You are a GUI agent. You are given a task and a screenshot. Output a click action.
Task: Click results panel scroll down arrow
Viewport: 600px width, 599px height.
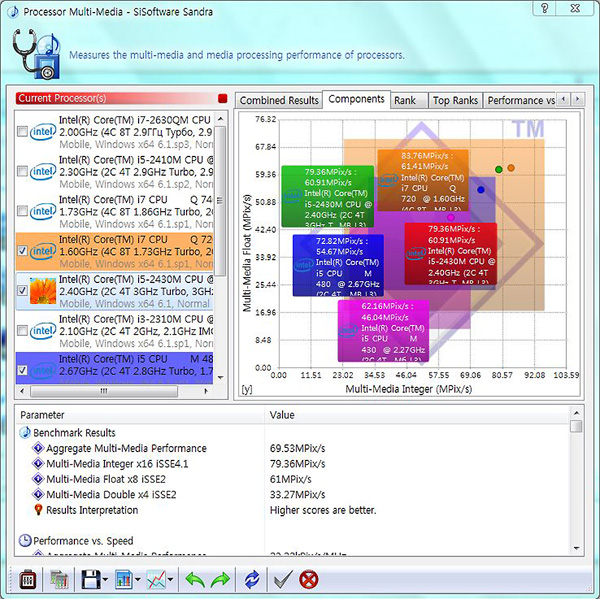[576, 548]
